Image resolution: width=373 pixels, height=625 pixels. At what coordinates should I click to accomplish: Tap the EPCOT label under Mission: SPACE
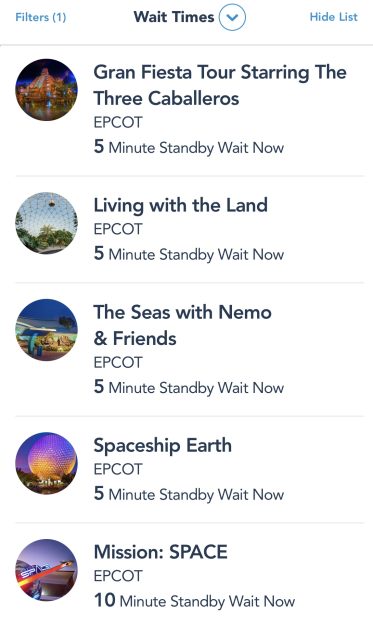coord(118,576)
